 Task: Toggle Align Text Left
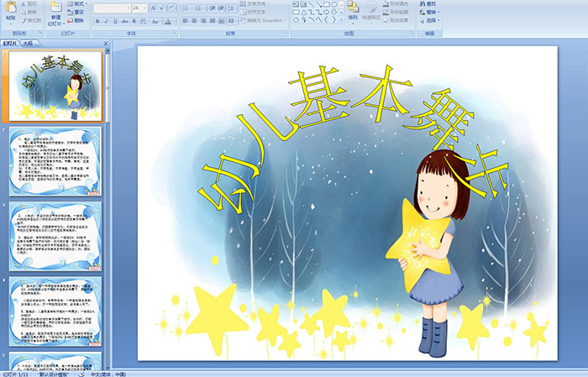click(185, 21)
